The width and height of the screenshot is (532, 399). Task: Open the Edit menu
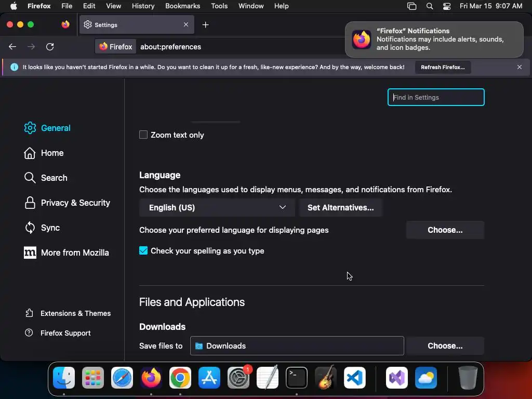point(89,6)
